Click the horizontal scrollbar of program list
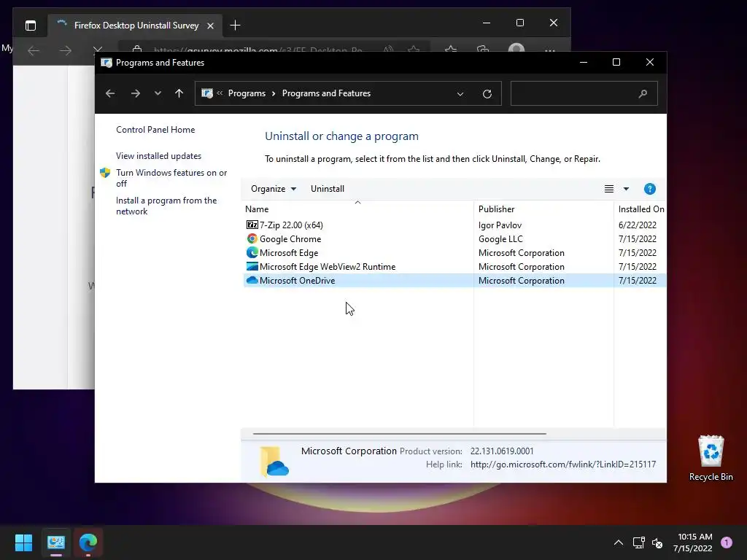 (399, 434)
